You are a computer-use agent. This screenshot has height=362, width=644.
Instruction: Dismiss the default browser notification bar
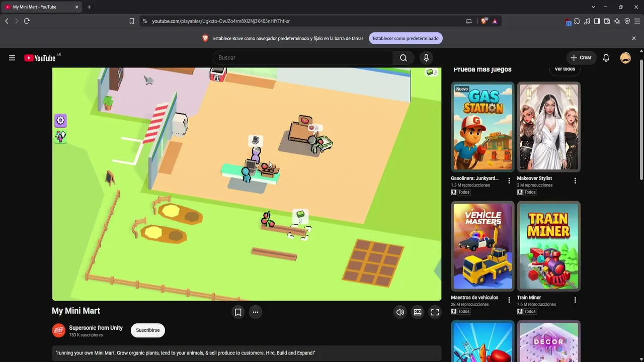pyautogui.click(x=634, y=38)
